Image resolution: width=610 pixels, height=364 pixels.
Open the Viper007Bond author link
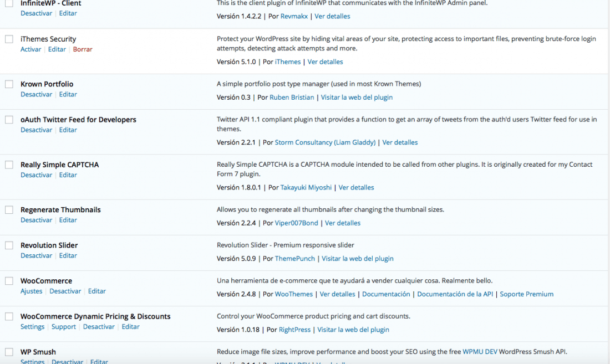297,223
